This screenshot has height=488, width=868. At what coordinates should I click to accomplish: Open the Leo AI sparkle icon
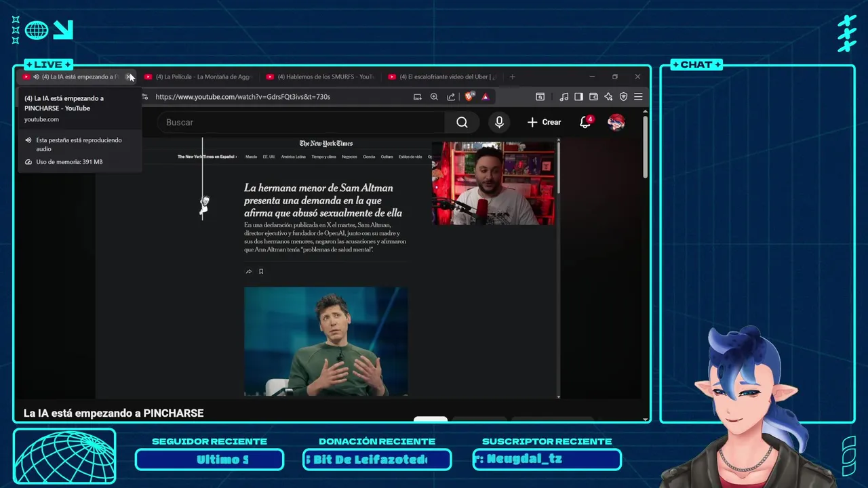[608, 97]
